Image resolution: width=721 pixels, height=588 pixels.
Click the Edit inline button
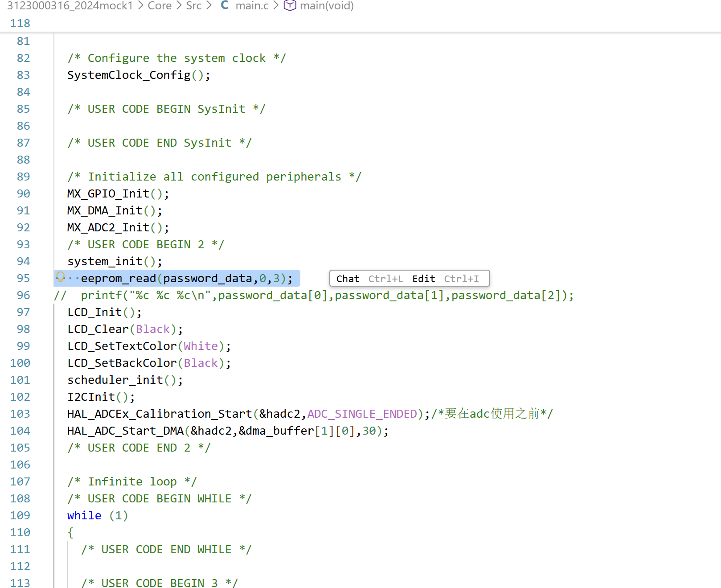point(423,279)
